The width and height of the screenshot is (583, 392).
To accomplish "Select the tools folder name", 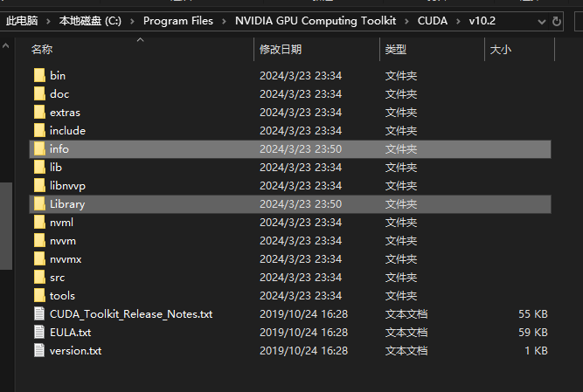I will pos(62,295).
